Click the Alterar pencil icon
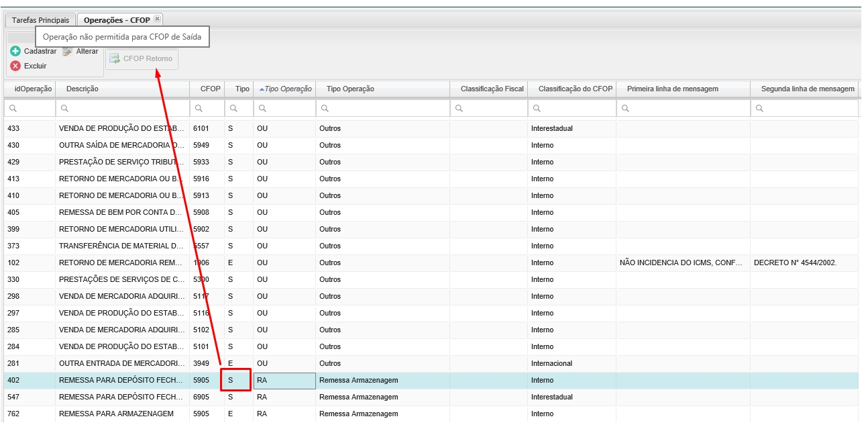 (x=68, y=51)
